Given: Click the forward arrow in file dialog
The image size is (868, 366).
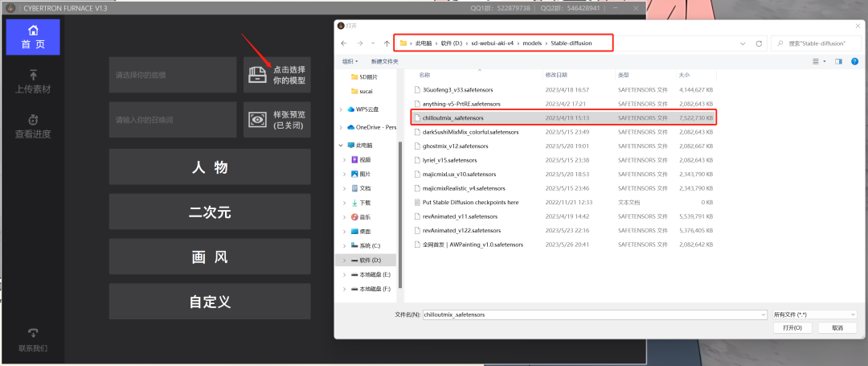Looking at the screenshot, I should (x=358, y=43).
